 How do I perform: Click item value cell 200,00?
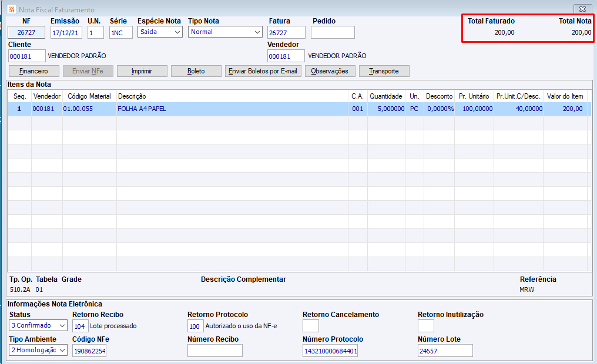[x=565, y=109]
